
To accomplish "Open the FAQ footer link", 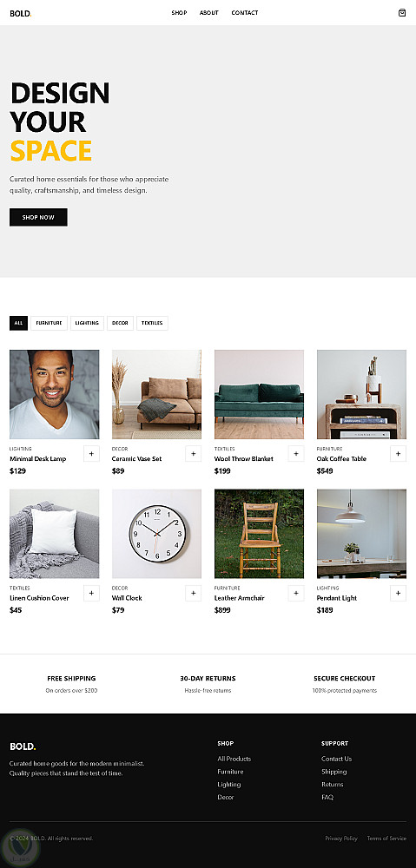I will click(327, 797).
